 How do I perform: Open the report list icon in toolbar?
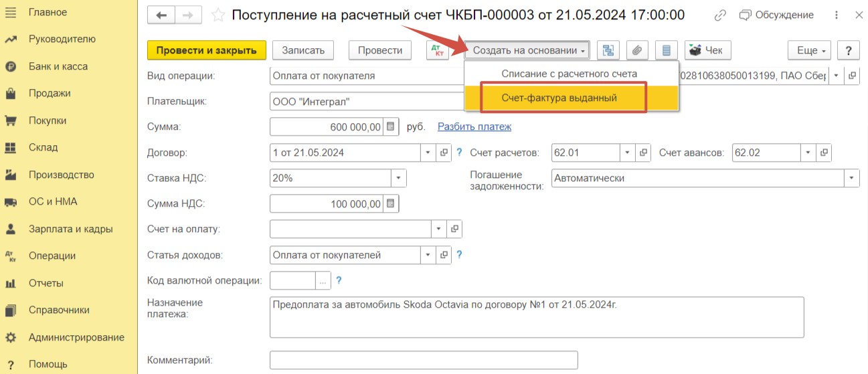(666, 50)
